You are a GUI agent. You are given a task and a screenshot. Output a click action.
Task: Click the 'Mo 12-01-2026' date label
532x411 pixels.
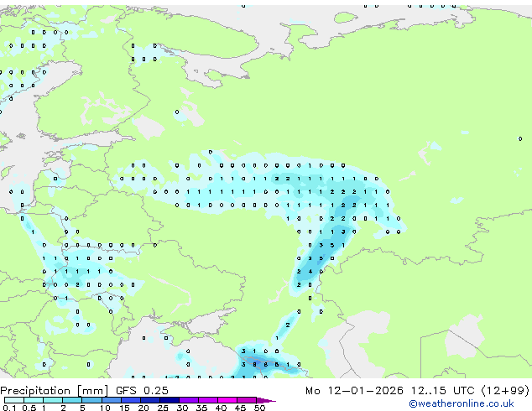pyautogui.click(x=355, y=391)
